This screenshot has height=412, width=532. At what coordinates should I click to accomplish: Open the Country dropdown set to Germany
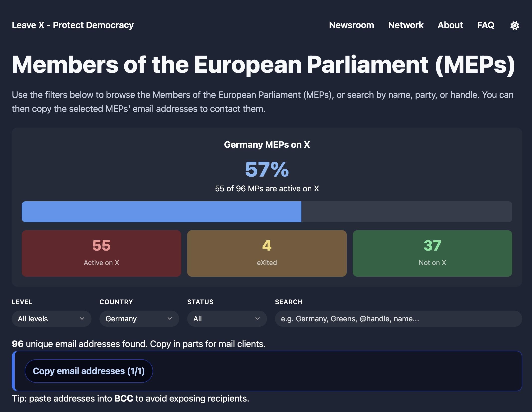coord(135,319)
